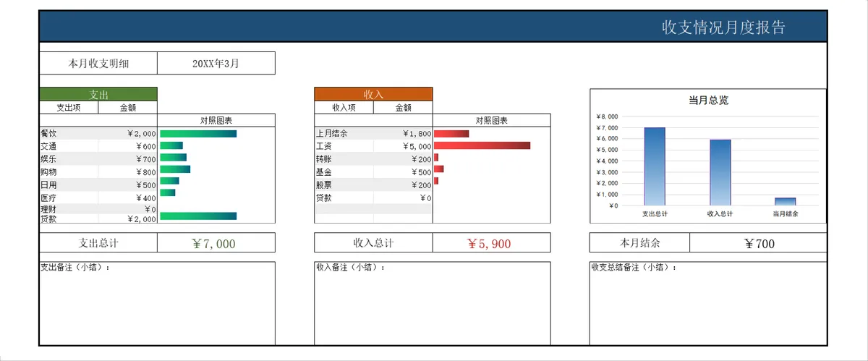The image size is (868, 361).
Task: Click the ¥5,000 amount for 工资
Action: (x=403, y=146)
